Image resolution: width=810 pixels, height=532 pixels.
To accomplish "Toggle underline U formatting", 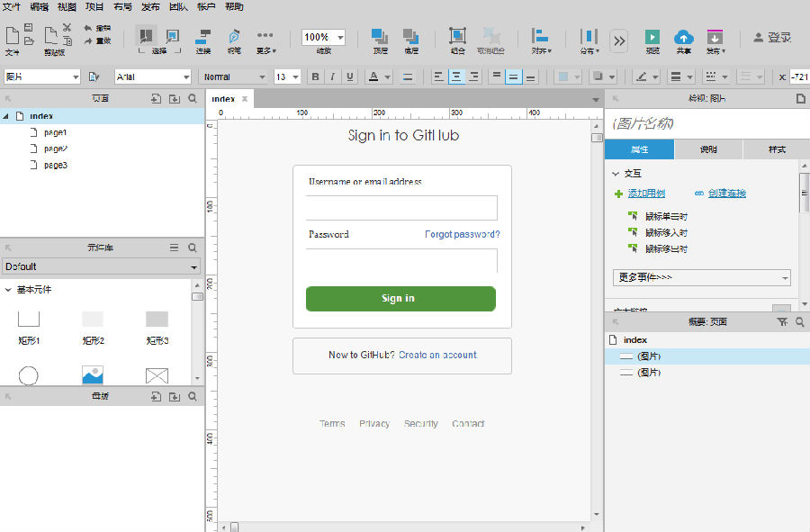I will click(x=350, y=77).
